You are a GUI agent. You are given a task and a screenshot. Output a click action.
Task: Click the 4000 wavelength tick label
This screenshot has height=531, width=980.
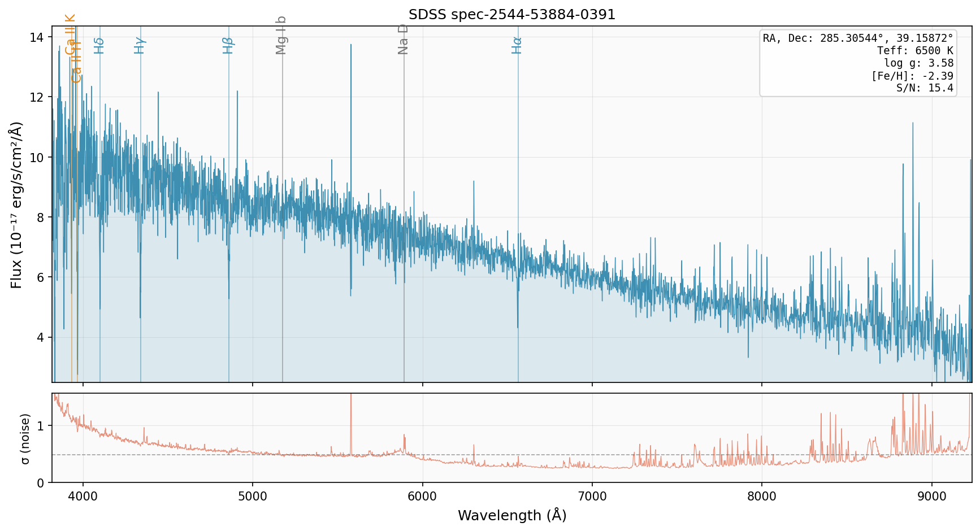click(x=83, y=497)
